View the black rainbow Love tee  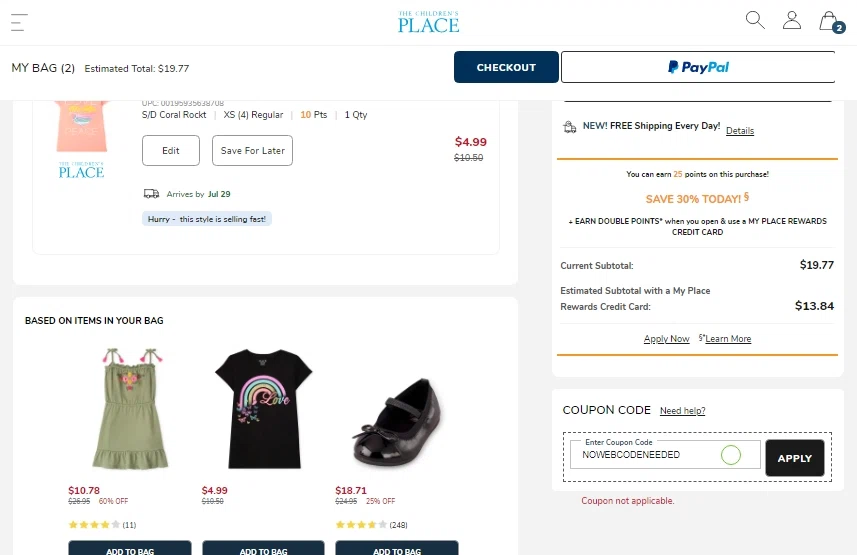pos(264,409)
